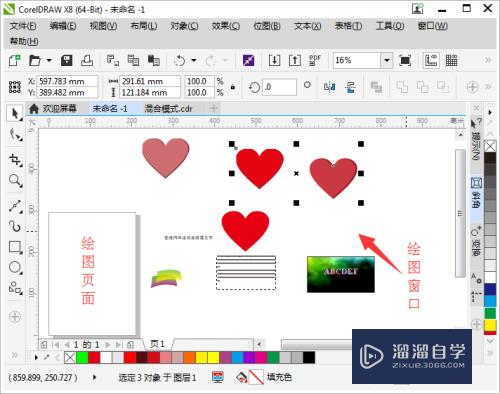This screenshot has width=500, height=394.
Task: Go to the next page arrow
Action: 108,345
